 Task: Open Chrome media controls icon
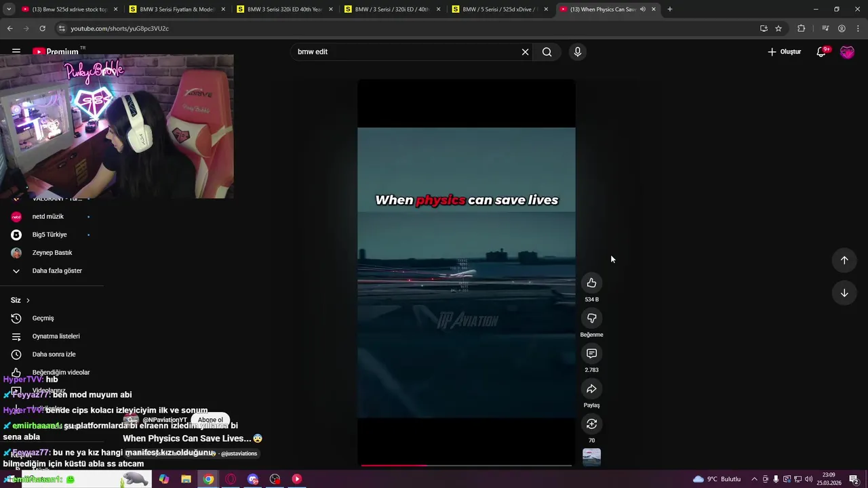825,28
